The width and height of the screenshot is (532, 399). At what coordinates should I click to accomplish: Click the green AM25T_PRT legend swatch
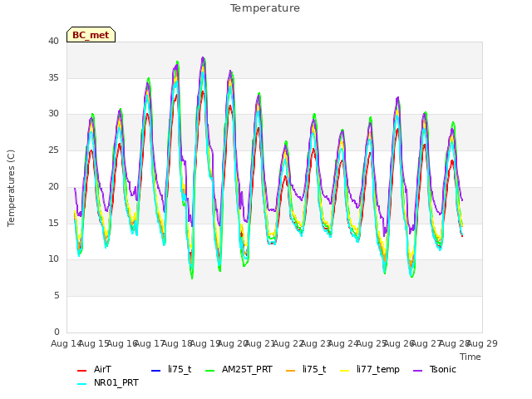tap(210, 371)
